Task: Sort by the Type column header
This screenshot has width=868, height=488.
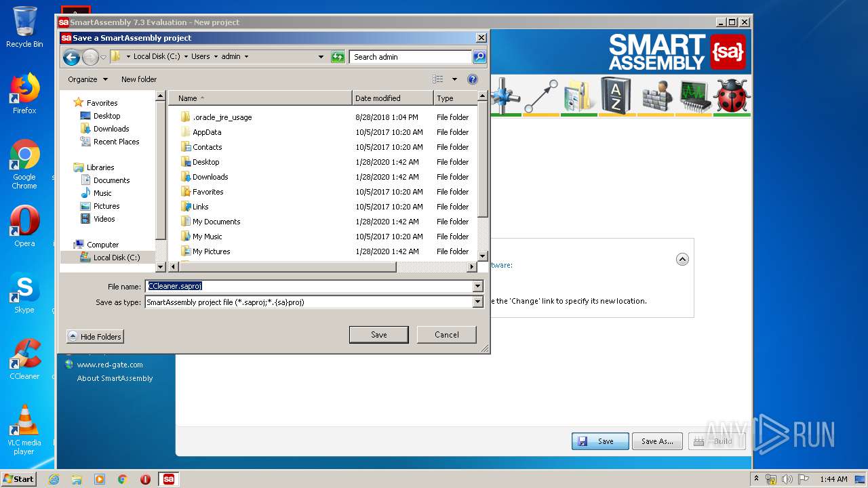Action: click(x=455, y=98)
